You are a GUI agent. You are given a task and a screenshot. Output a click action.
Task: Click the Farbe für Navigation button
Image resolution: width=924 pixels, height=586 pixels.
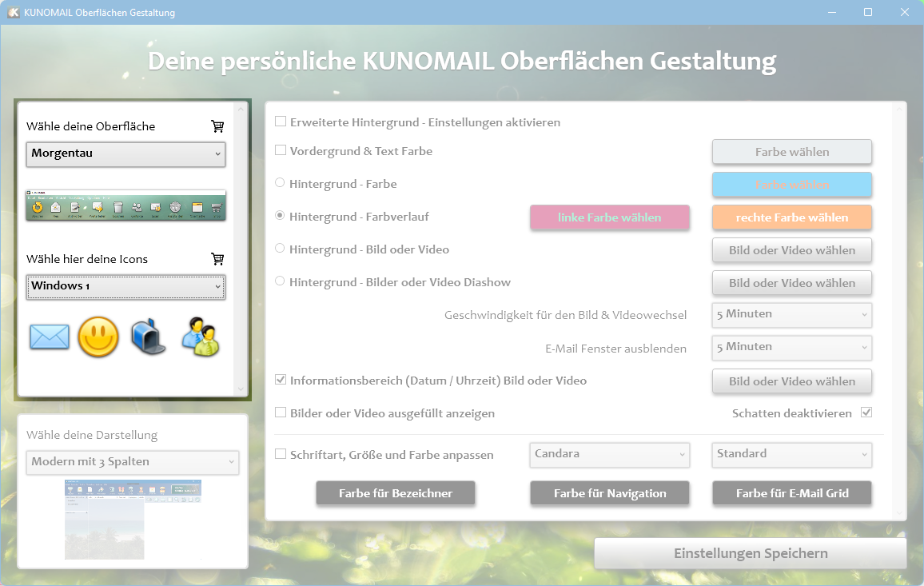coord(609,493)
